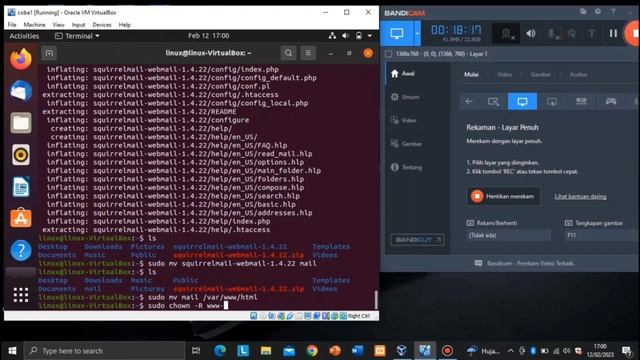Click the new tab icon in Terminal header

(49, 53)
